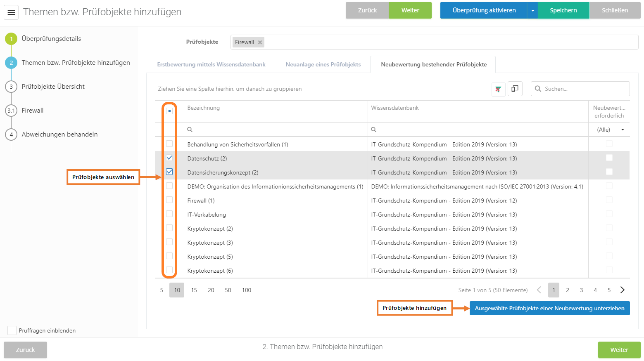
Task: Uncheck the Datenschutz (2) row checkbox
Action: tap(169, 158)
